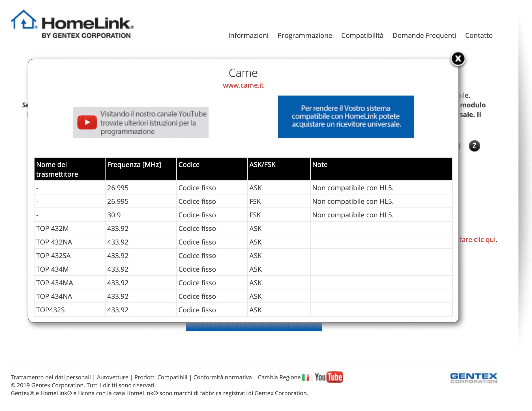Screen dimensions: 532x411
Task: Click the Gentex Corporation logo
Action: point(474,378)
